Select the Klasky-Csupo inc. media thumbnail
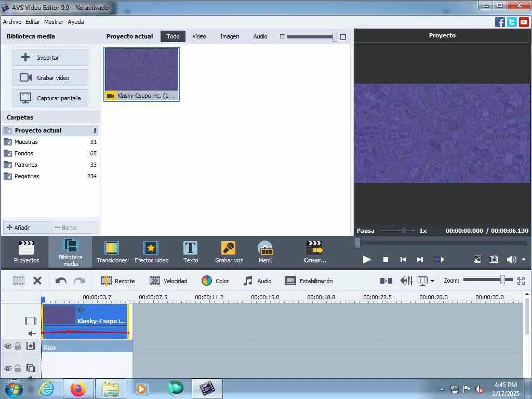The width and height of the screenshot is (532, 399). point(141,74)
